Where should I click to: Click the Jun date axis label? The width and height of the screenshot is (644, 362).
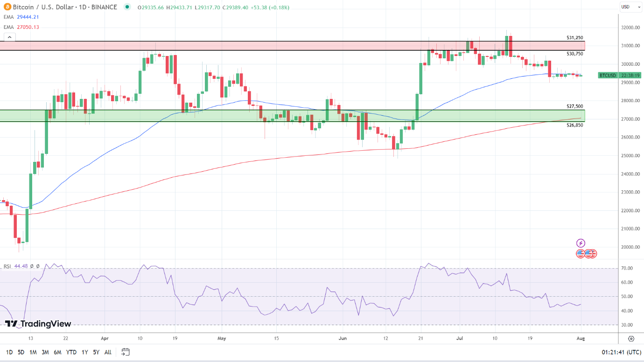(x=343, y=339)
